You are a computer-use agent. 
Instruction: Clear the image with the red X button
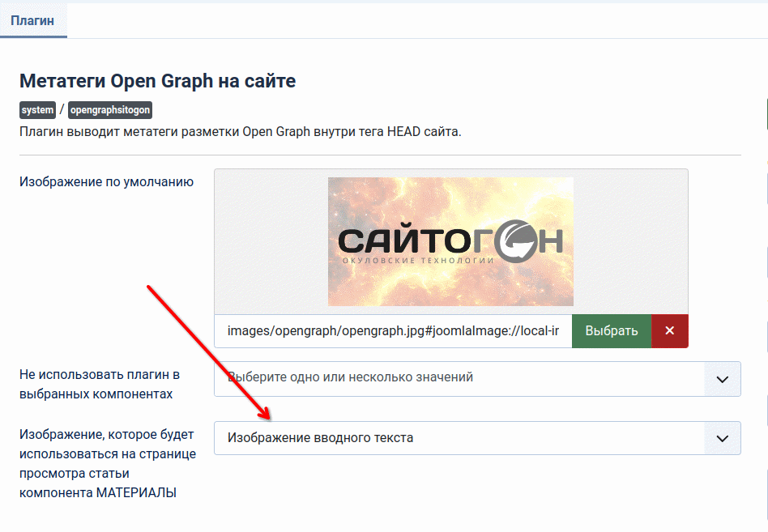[669, 331]
